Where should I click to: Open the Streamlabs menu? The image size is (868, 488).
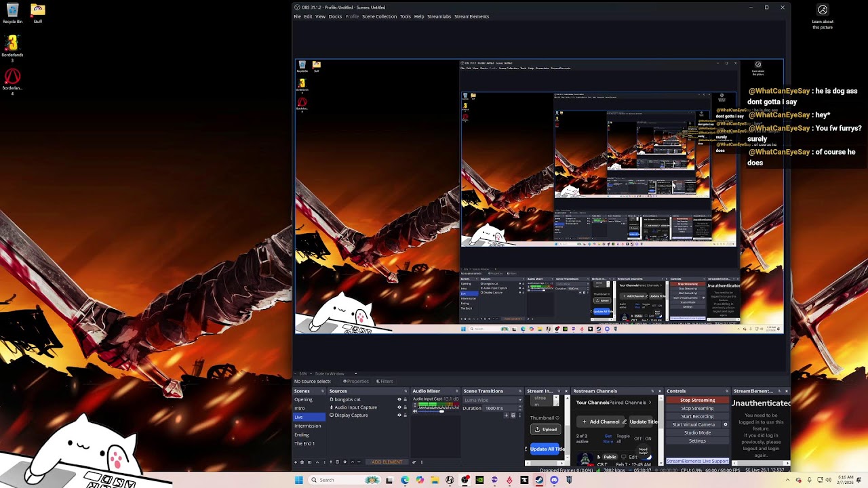coord(439,16)
